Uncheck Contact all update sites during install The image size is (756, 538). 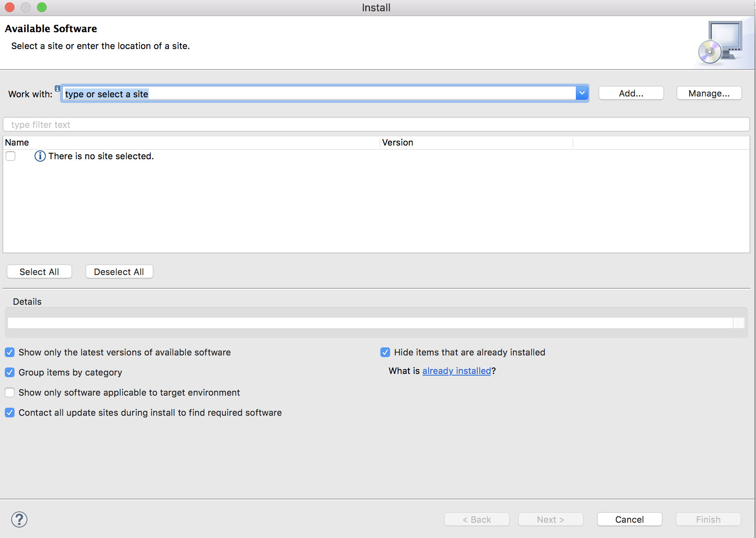(10, 413)
